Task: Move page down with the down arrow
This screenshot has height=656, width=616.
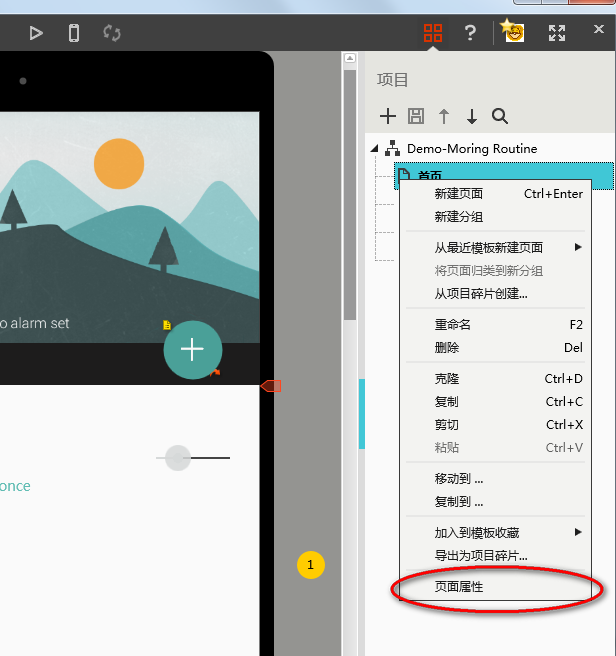Action: click(472, 116)
